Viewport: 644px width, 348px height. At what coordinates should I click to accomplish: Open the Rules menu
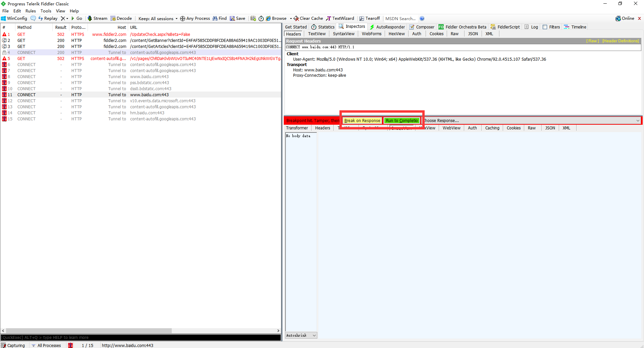[31, 11]
